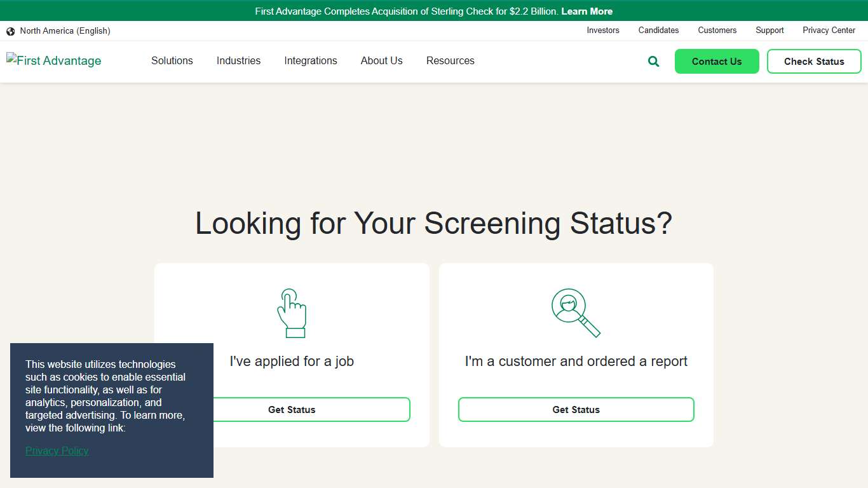
Task: Click the Contact Us button
Action: pos(717,61)
